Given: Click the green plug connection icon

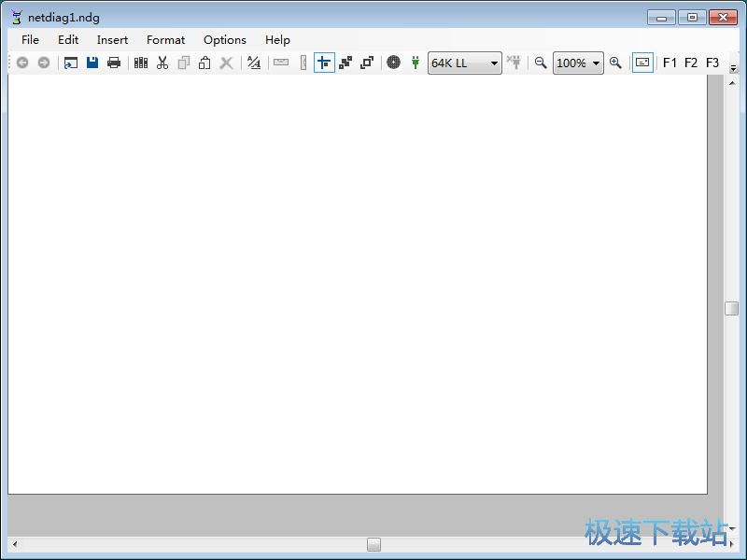Looking at the screenshot, I should [416, 63].
